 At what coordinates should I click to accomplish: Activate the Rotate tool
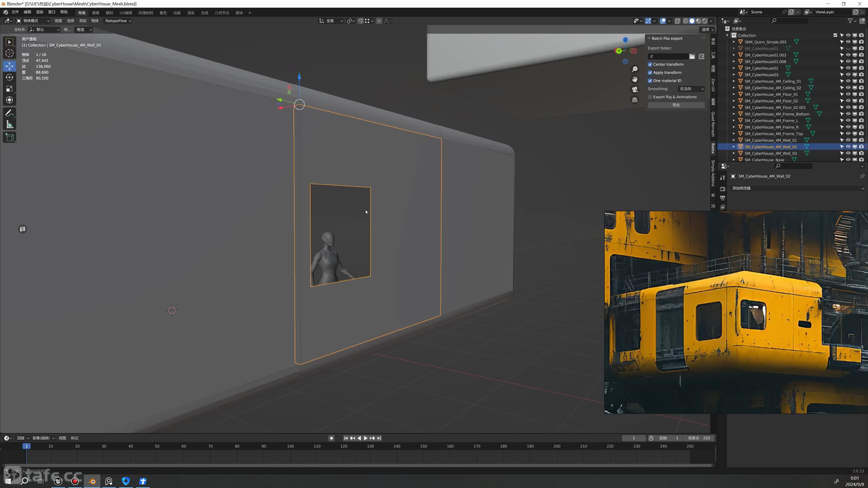tap(9, 78)
